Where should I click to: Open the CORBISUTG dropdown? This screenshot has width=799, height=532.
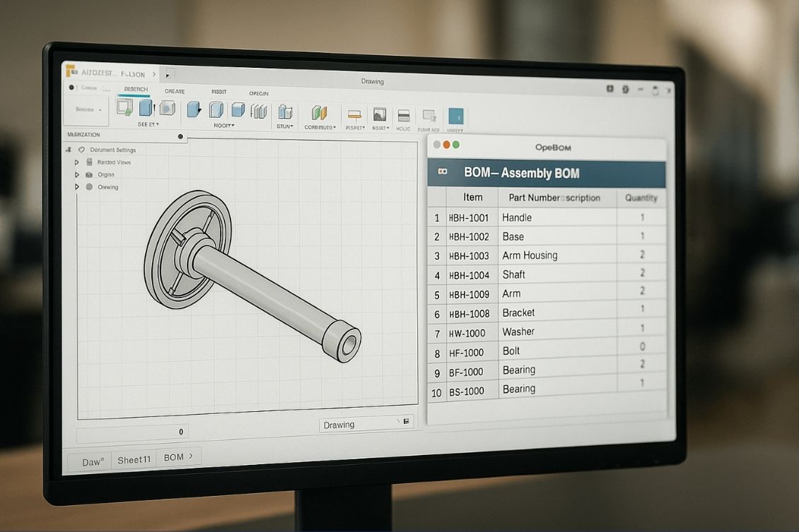(320, 127)
